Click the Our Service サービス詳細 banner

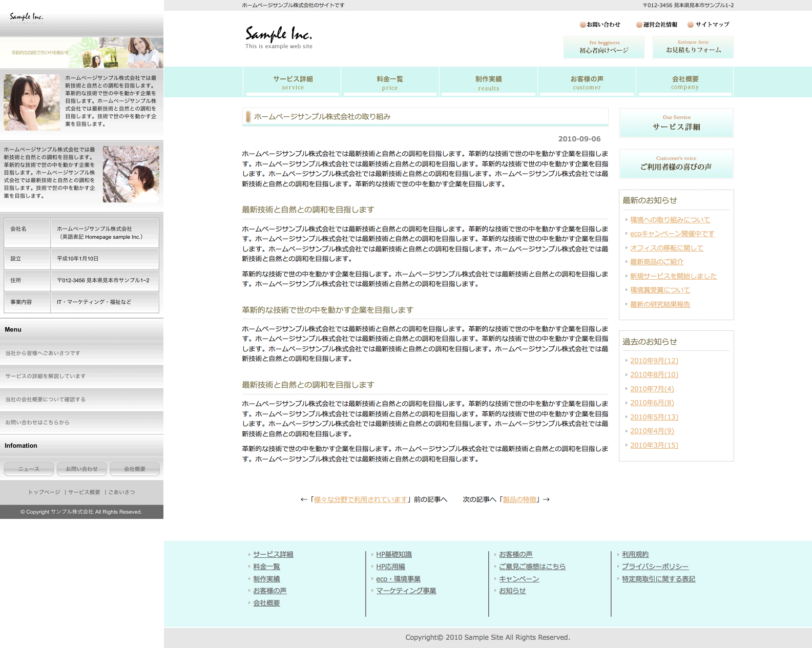pyautogui.click(x=676, y=123)
